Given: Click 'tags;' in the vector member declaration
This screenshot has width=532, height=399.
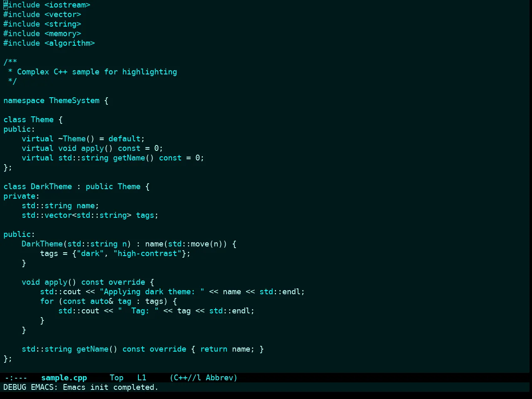Looking at the screenshot, I should (x=147, y=215).
